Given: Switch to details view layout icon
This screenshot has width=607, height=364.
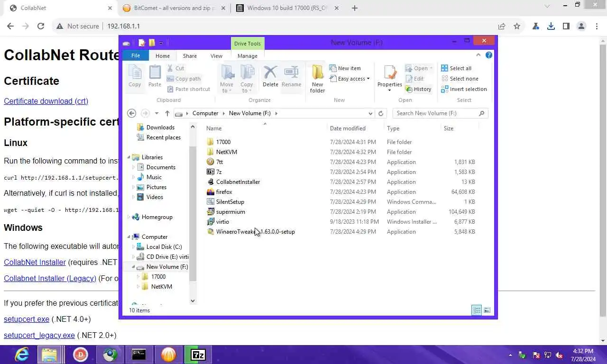Looking at the screenshot, I should (477, 310).
